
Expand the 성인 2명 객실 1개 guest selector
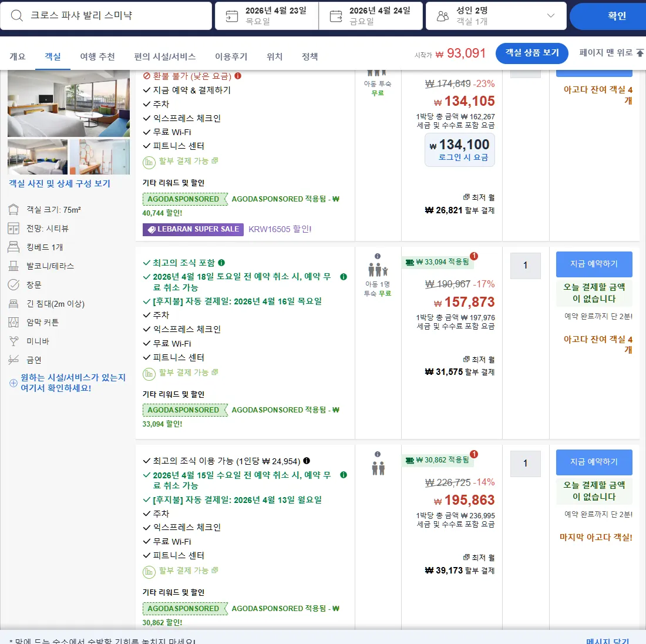[496, 16]
